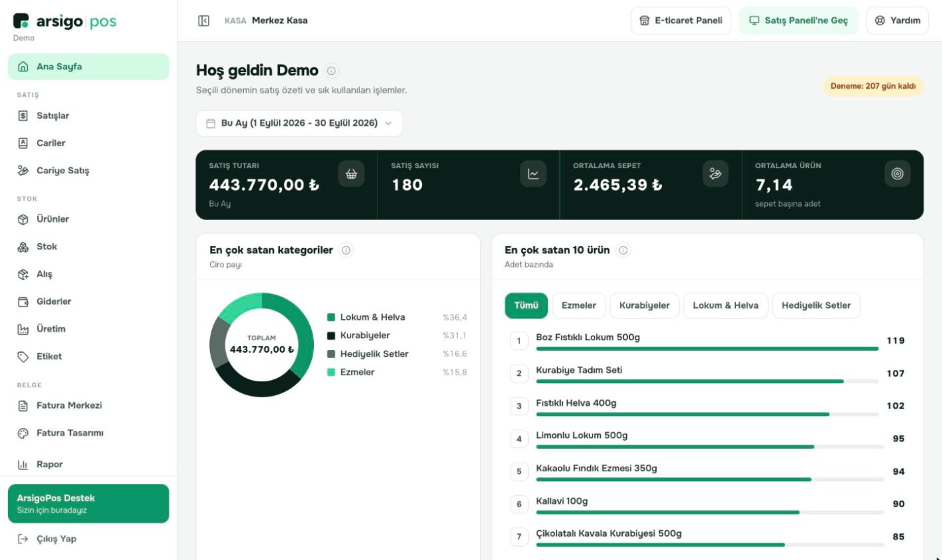This screenshot has width=942, height=560.
Task: Click the Deneme: 207 gün kaldı badge
Action: (x=873, y=86)
